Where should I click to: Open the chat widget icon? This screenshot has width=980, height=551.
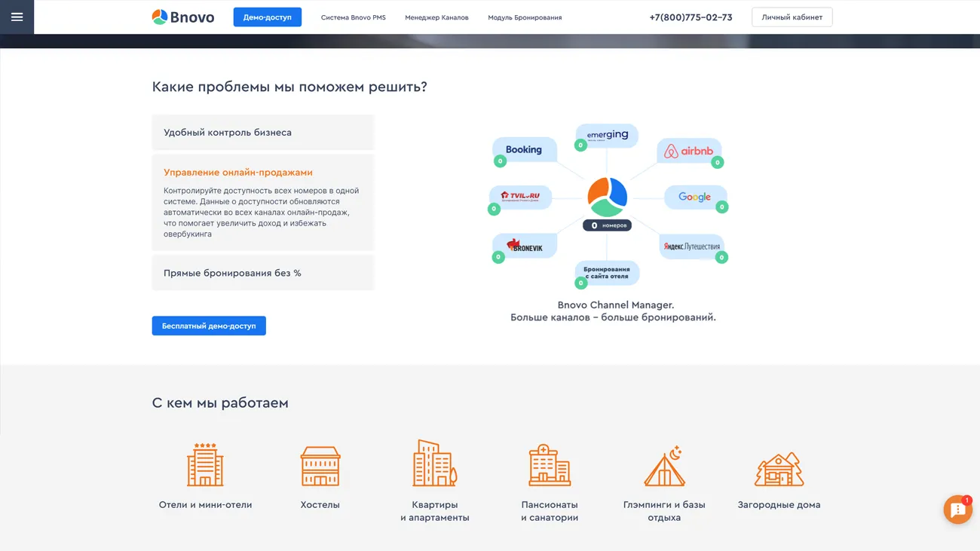[x=957, y=510]
